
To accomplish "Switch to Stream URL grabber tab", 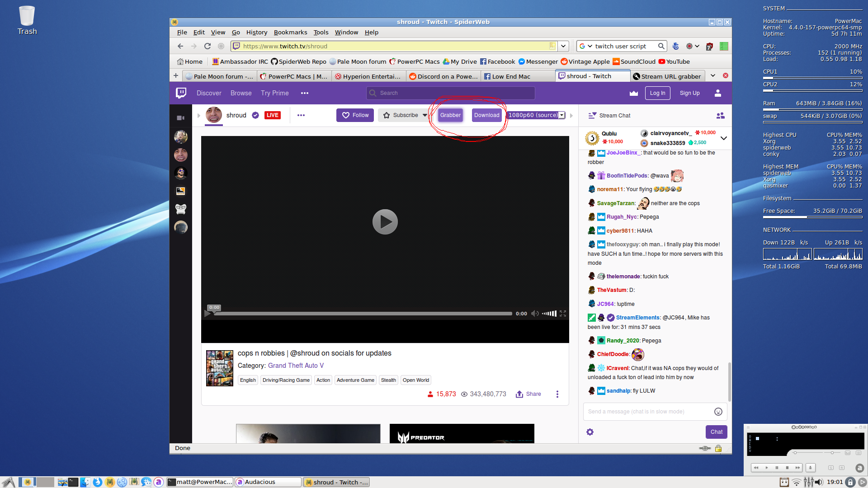I will tap(667, 76).
